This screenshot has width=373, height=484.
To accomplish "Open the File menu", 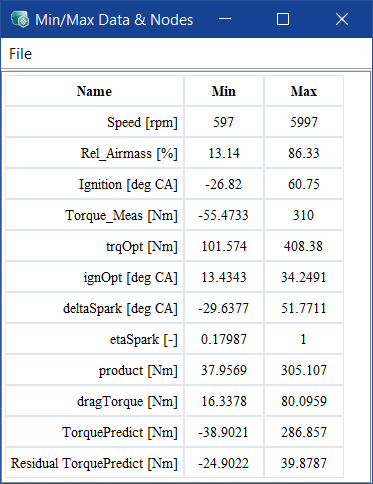I will [20, 54].
